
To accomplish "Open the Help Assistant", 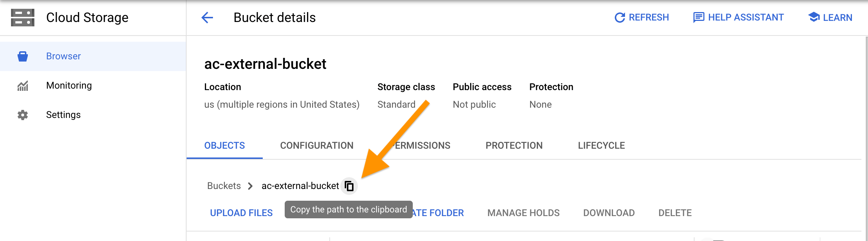I will 698,17.
